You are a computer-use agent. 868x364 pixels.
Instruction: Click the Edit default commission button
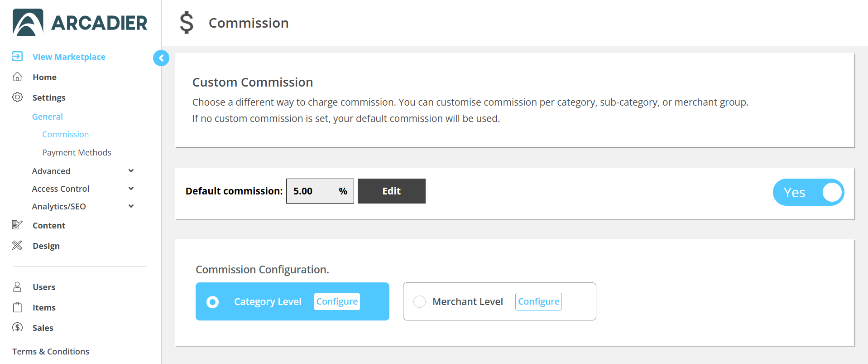392,191
